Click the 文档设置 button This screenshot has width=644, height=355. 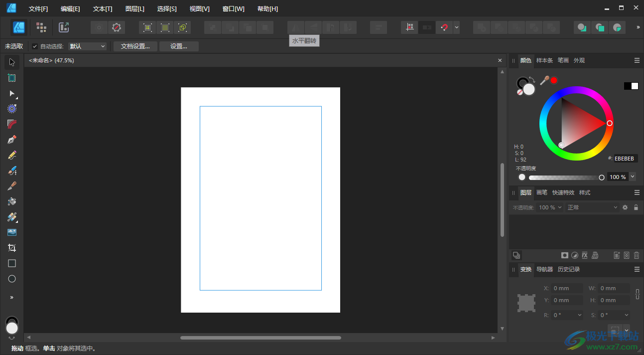pos(134,46)
